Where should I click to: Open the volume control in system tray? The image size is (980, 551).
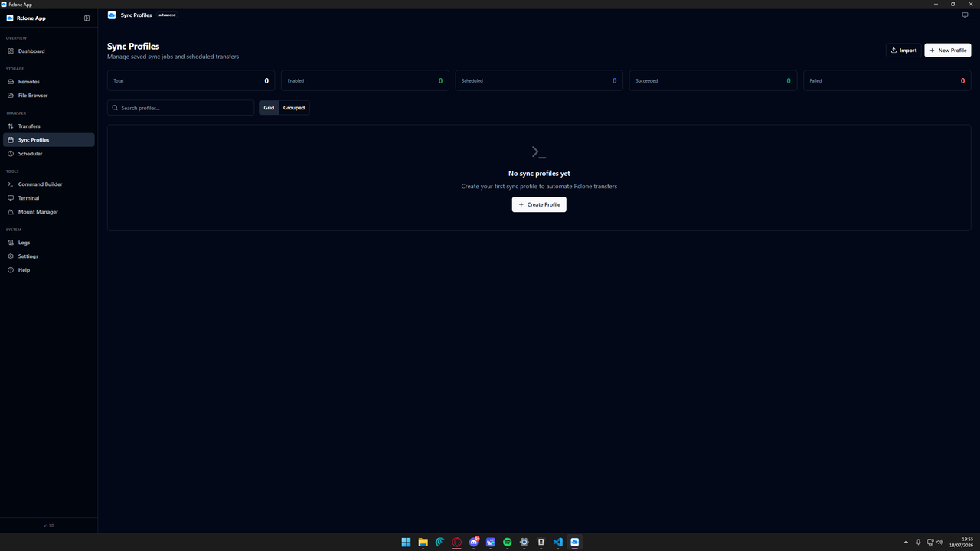[940, 542]
